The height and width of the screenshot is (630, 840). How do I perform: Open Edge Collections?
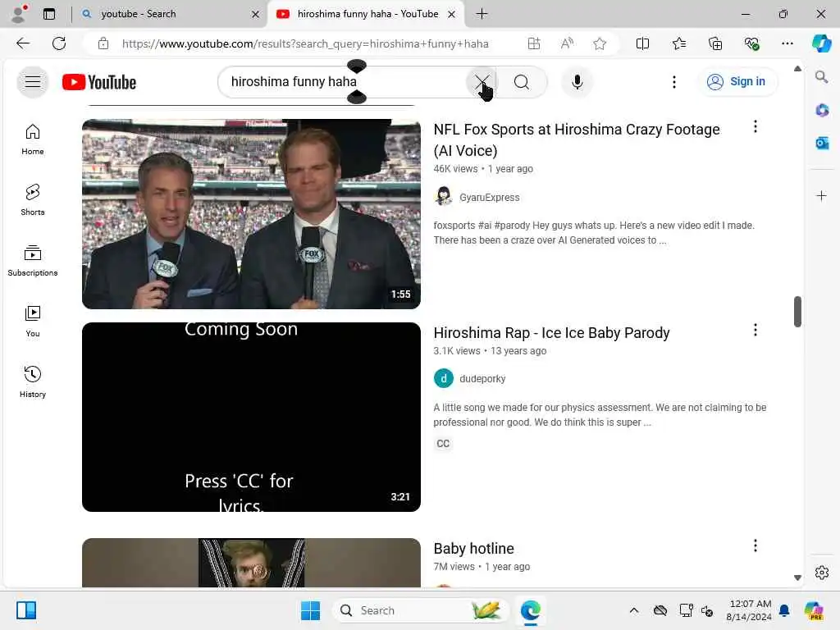[715, 43]
